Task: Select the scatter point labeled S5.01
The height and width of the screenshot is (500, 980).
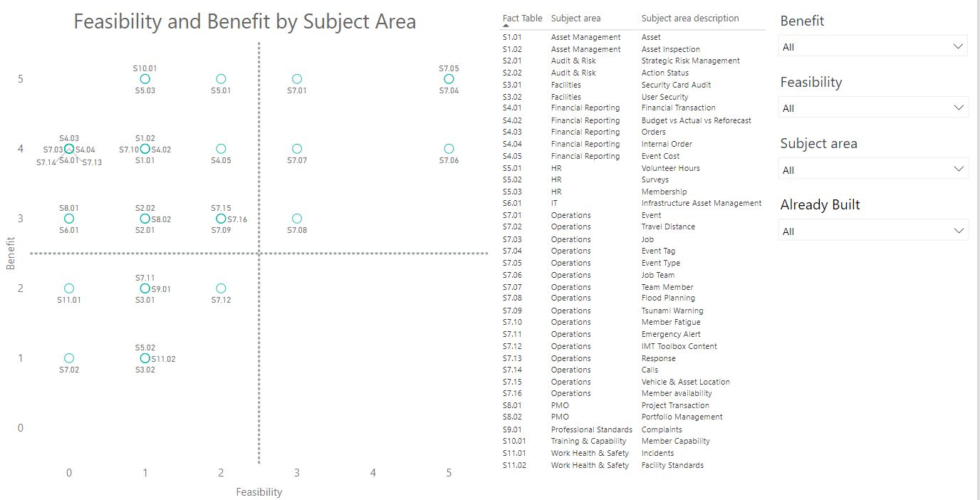Action: (x=221, y=79)
